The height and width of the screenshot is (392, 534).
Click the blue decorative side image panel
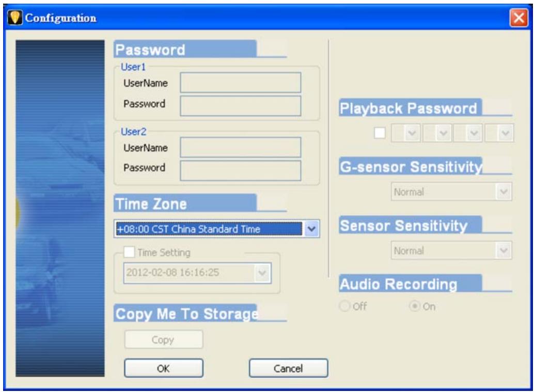(60, 208)
